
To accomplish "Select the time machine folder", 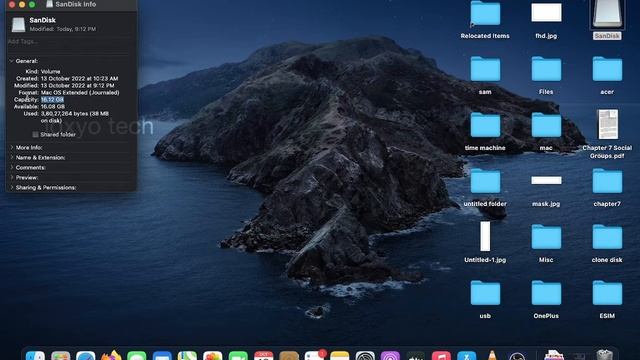I will point(485,125).
